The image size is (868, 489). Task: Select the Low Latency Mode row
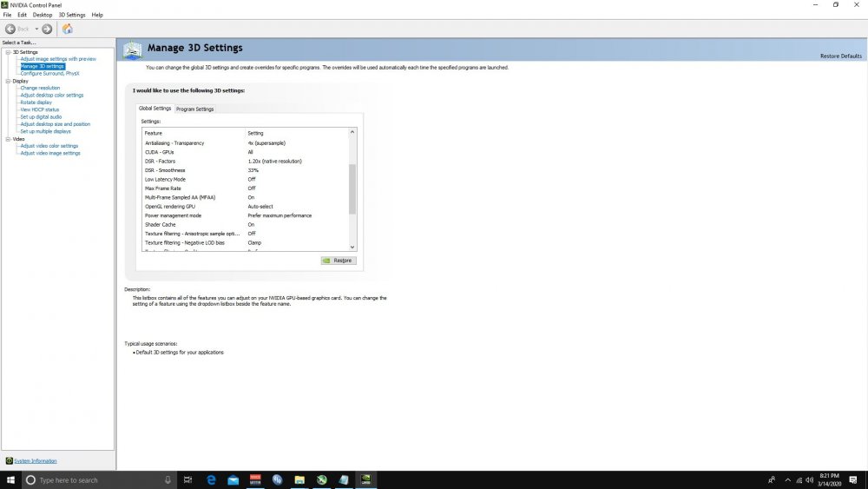(x=246, y=180)
